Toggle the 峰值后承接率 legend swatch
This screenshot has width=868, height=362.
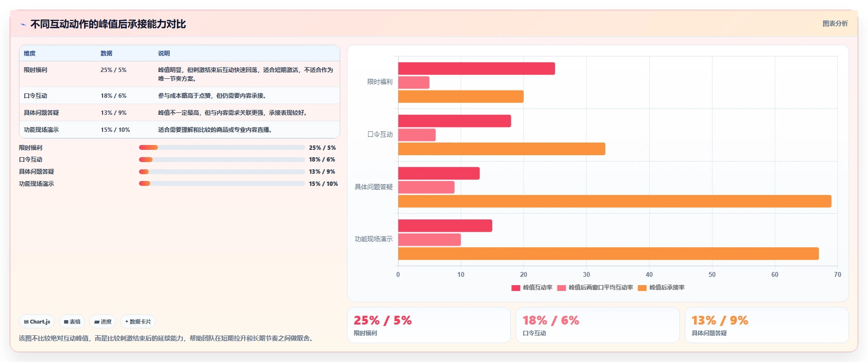pos(642,288)
